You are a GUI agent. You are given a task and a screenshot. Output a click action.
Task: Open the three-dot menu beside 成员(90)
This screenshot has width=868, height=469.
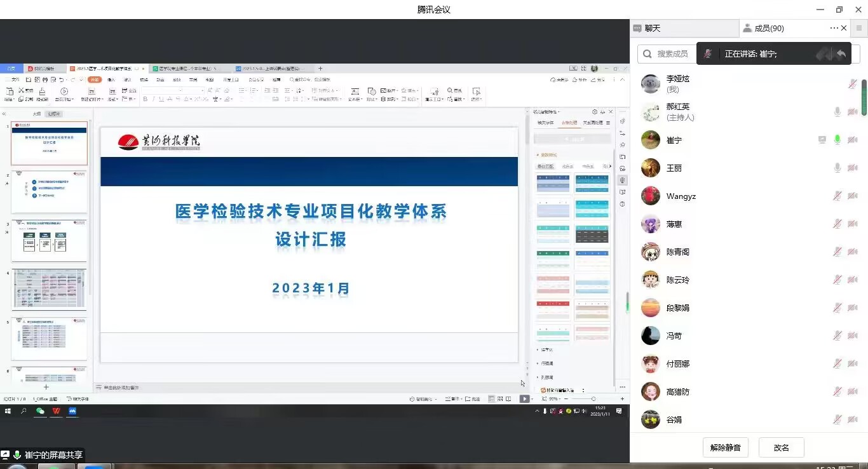click(x=834, y=28)
